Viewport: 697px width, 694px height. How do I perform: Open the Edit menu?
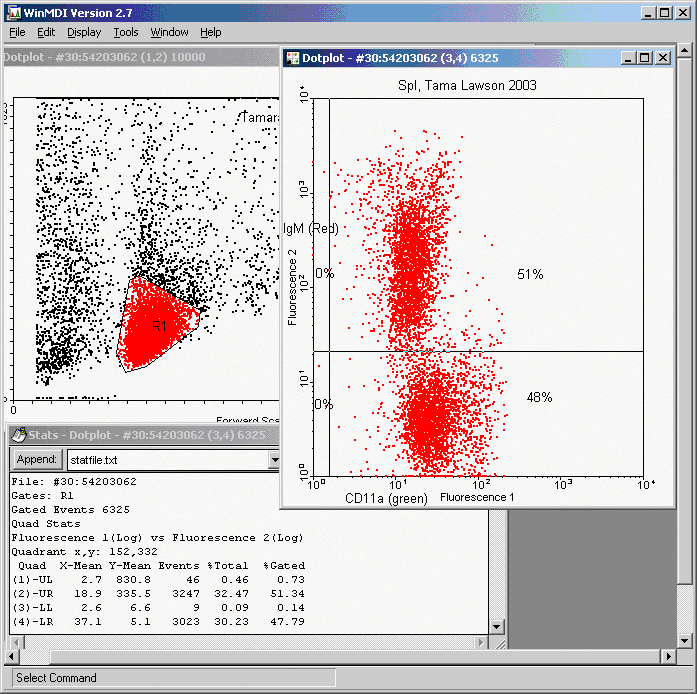(46, 32)
